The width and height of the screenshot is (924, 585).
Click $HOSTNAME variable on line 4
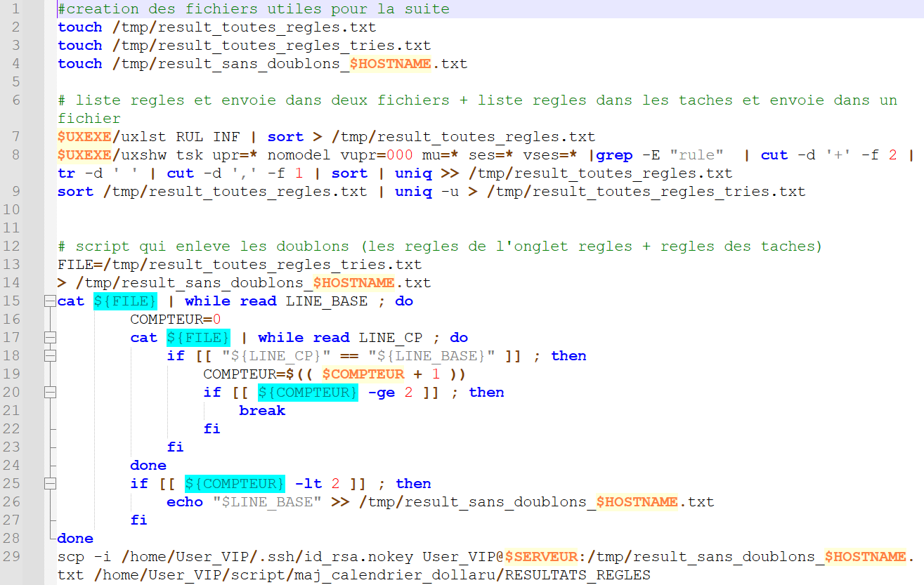point(390,64)
